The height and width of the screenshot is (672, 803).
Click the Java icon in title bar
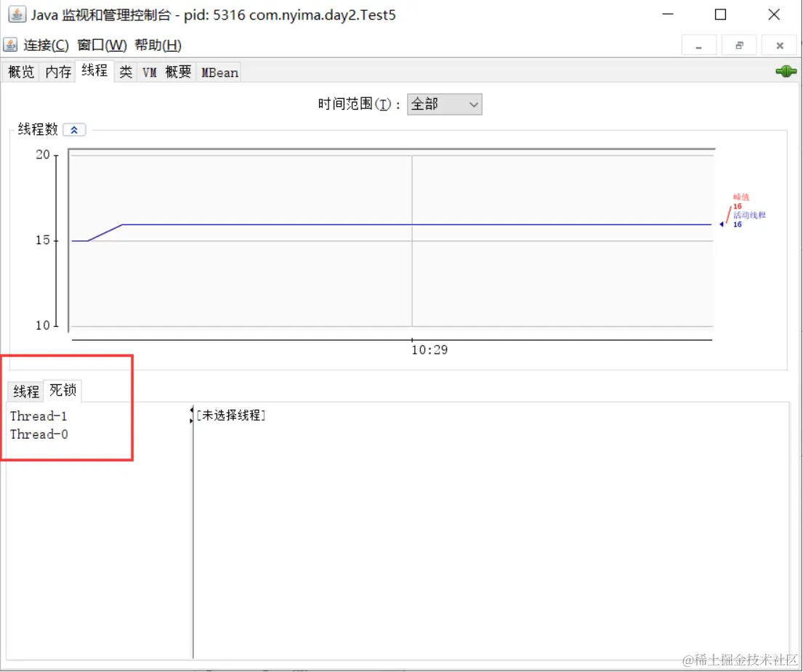click(17, 15)
